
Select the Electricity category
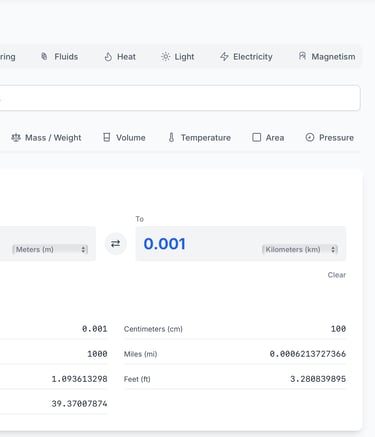point(246,57)
